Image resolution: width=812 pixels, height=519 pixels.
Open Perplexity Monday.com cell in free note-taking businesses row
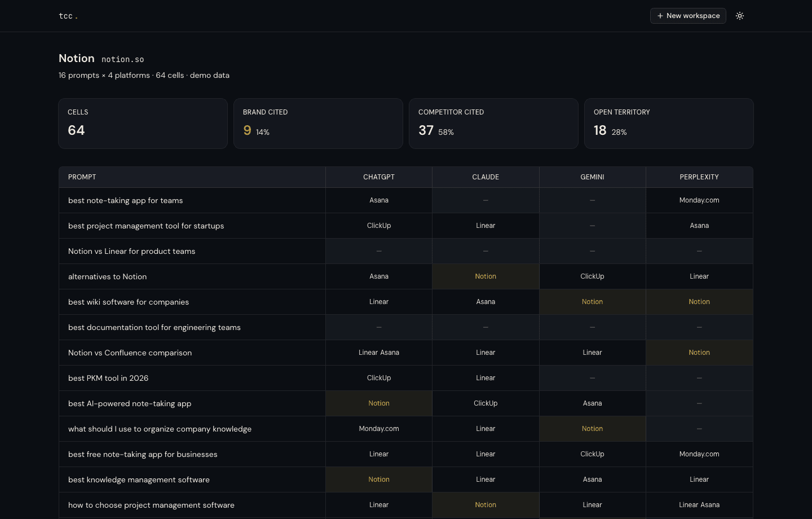(x=699, y=454)
